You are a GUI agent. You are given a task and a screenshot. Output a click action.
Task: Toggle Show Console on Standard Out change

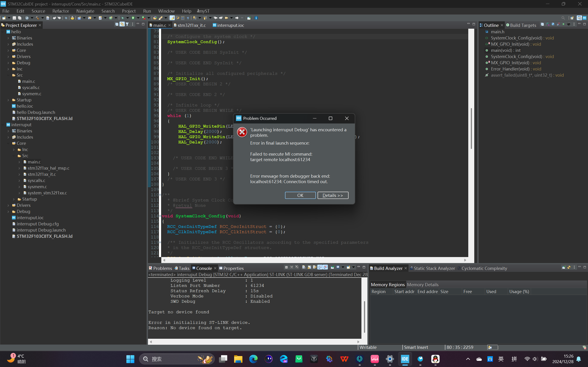pyautogui.click(x=320, y=267)
